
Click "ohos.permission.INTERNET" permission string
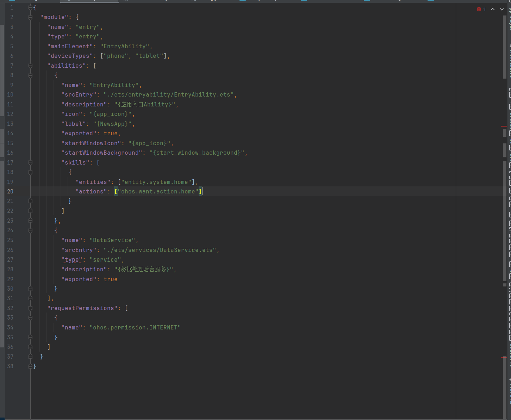point(135,328)
